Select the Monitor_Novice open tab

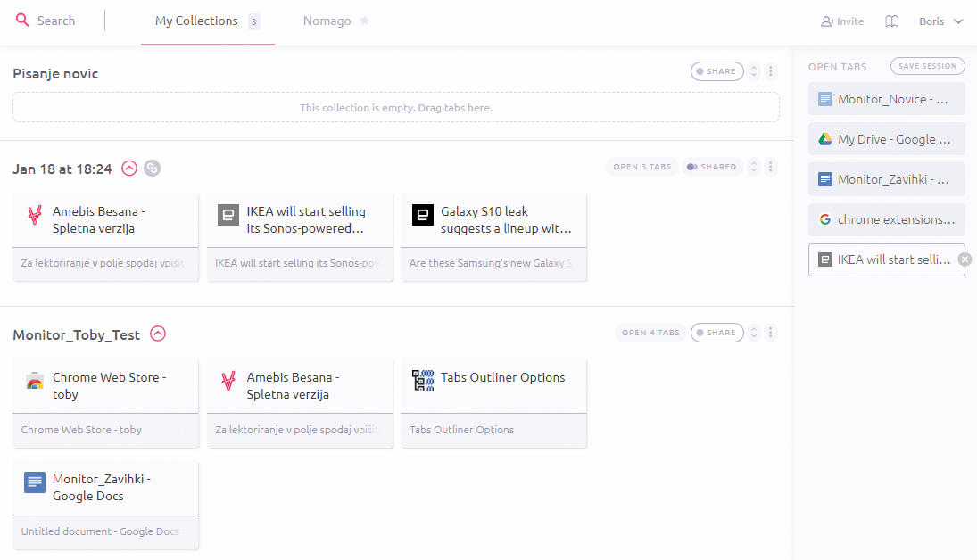pyautogui.click(x=886, y=99)
